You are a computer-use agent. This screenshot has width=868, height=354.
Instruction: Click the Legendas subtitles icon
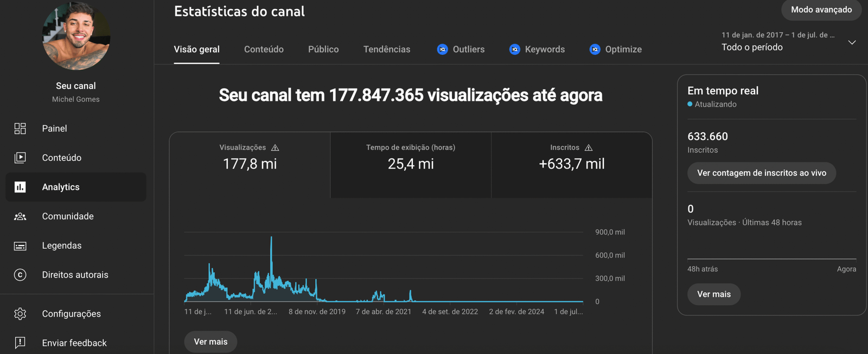[x=20, y=246]
